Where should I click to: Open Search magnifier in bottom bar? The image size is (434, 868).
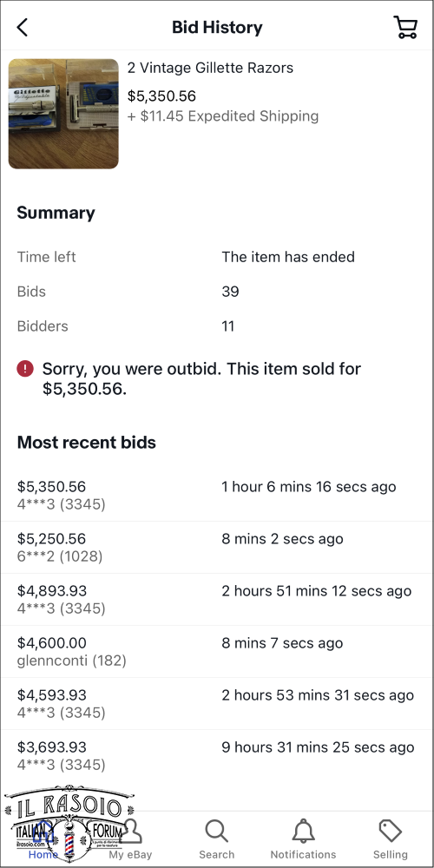(x=216, y=832)
